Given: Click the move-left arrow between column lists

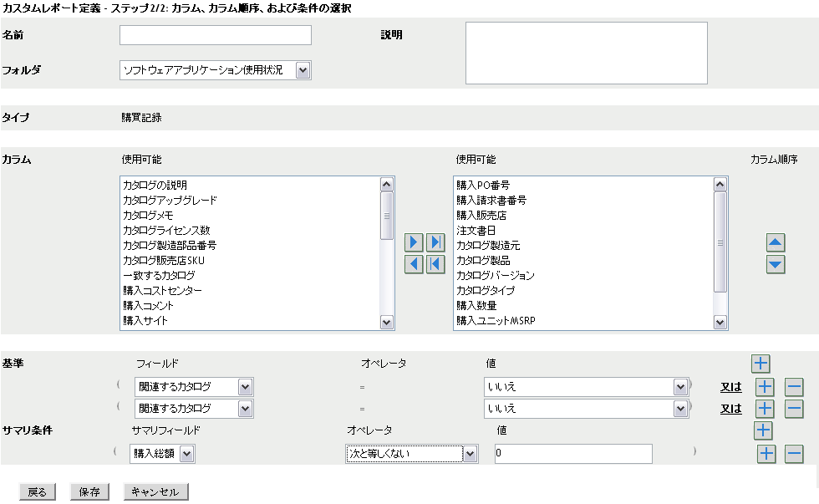Looking at the screenshot, I should click(x=414, y=264).
